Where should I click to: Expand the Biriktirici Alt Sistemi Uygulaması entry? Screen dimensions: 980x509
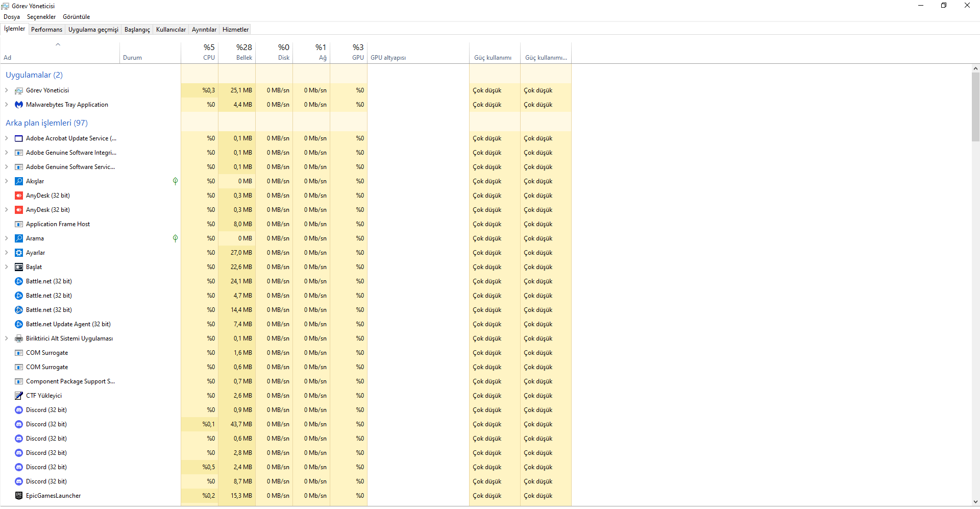coord(6,338)
